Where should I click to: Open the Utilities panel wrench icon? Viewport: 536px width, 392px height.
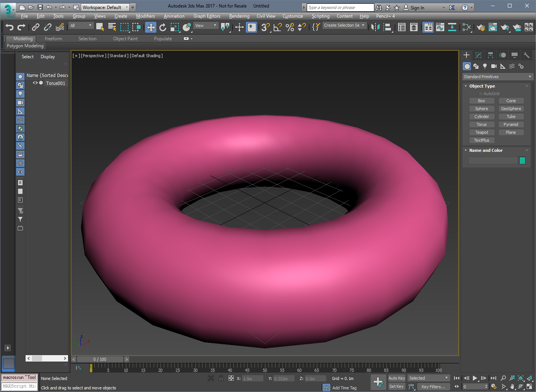(527, 55)
